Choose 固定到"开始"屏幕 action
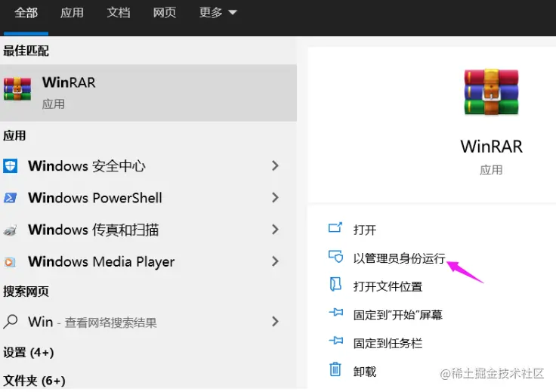The image size is (556, 392). pos(398,315)
